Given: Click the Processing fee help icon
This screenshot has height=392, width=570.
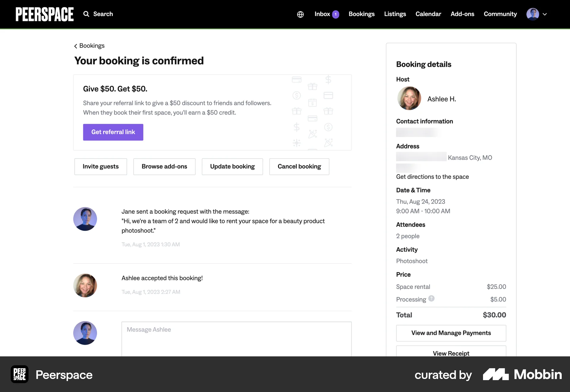Looking at the screenshot, I should pyautogui.click(x=431, y=298).
